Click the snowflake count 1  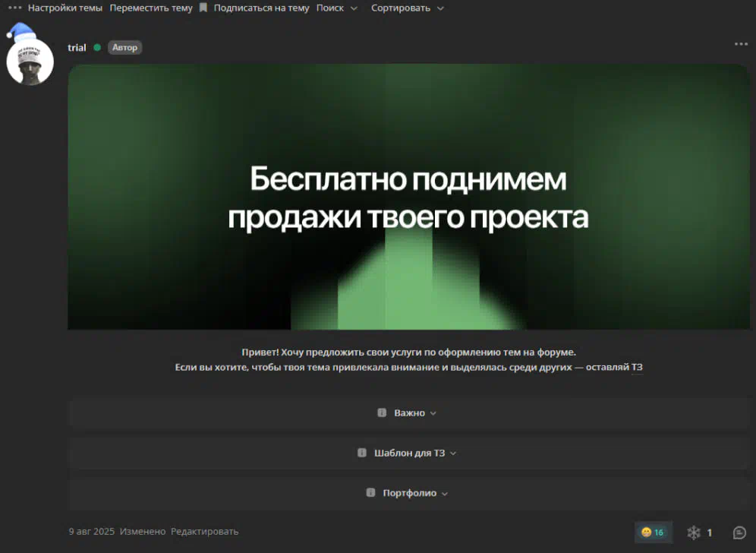pyautogui.click(x=709, y=532)
